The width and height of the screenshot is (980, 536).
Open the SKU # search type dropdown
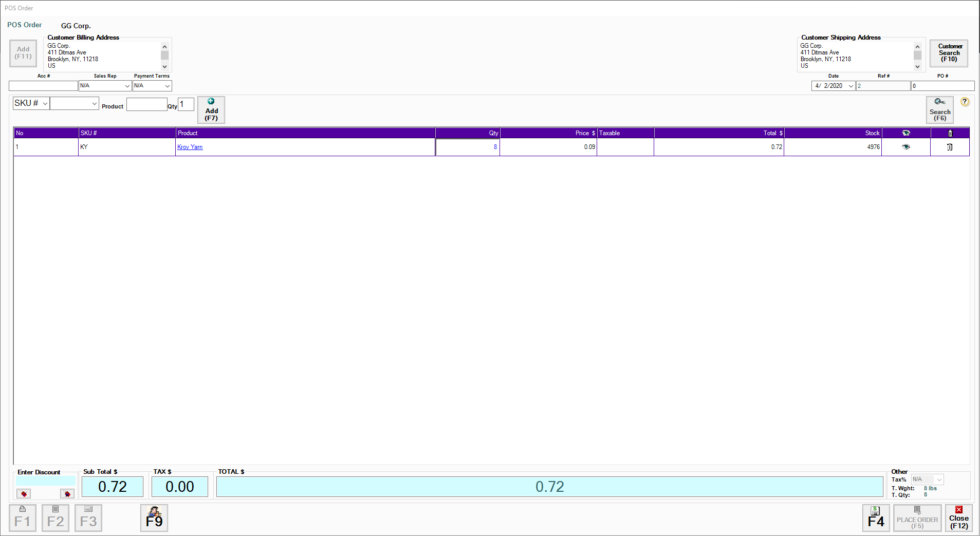pos(45,103)
